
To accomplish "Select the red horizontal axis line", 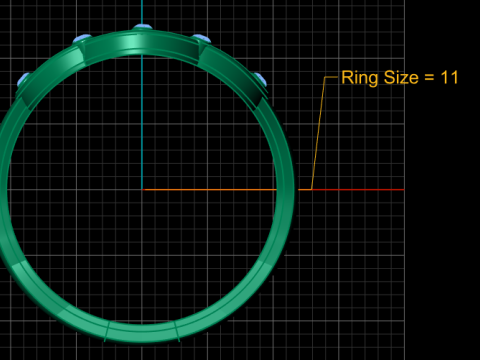I will [x=358, y=190].
